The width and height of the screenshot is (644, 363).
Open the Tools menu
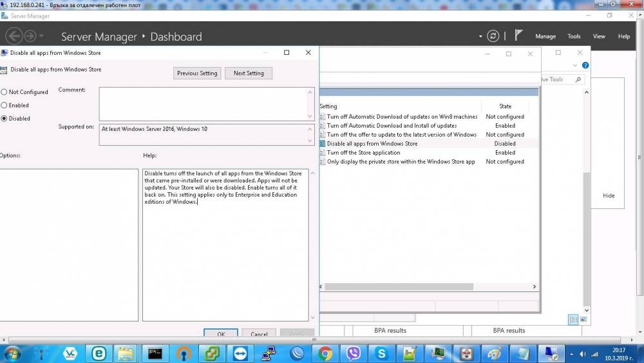click(x=574, y=36)
